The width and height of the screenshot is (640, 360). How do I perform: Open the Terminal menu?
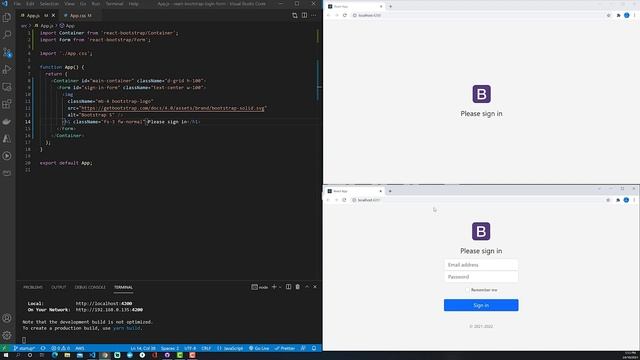[114, 4]
